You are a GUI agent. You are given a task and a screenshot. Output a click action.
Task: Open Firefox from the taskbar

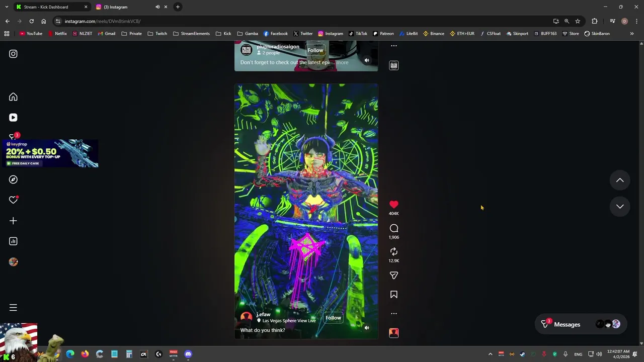(x=85, y=354)
